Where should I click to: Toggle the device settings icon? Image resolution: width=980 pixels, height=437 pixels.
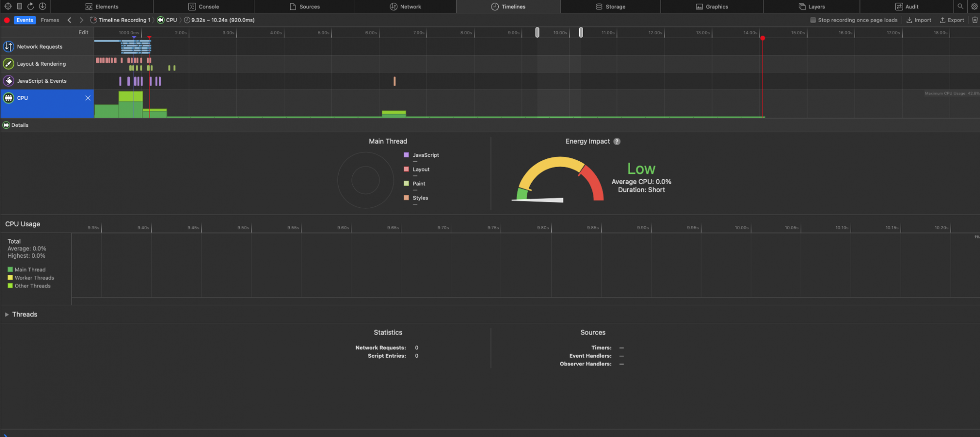click(x=19, y=6)
